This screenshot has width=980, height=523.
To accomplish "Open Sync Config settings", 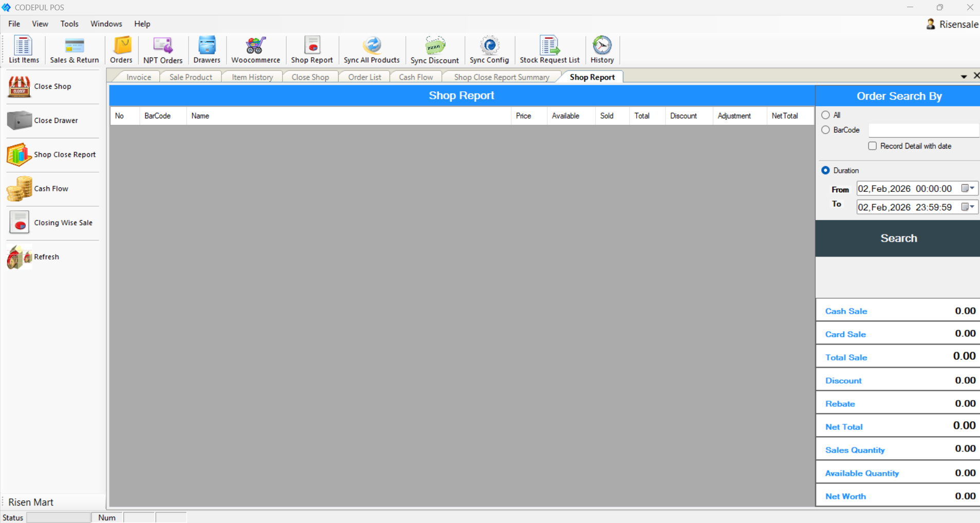I will tap(488, 49).
